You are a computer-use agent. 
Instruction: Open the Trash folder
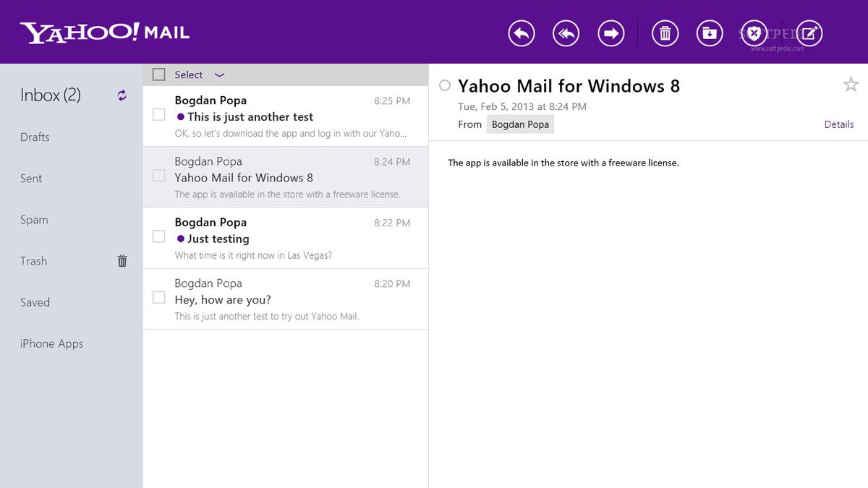tap(33, 261)
